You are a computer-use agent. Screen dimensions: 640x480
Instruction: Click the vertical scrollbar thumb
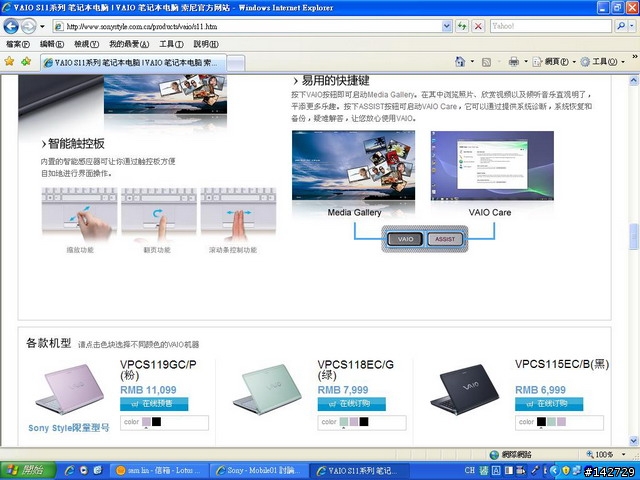click(x=633, y=237)
